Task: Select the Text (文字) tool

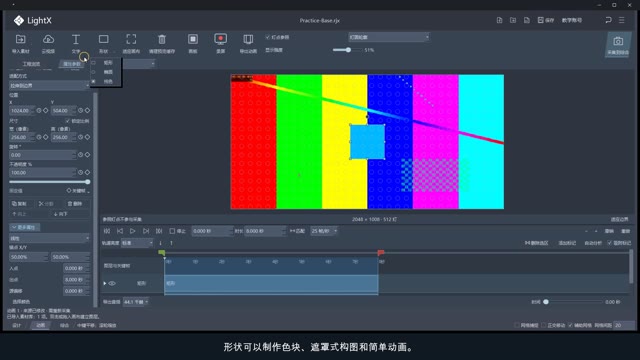Action: click(76, 40)
